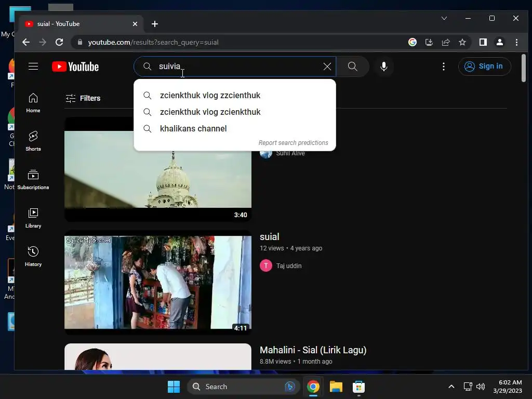This screenshot has width=532, height=399.
Task: Clear the search box with the X icon
Action: pos(327,66)
